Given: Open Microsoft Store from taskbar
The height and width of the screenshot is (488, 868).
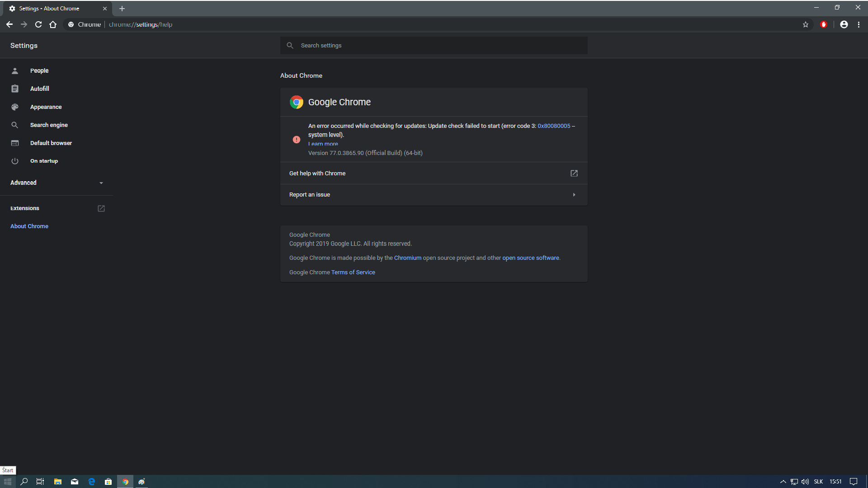Looking at the screenshot, I should 108,482.
